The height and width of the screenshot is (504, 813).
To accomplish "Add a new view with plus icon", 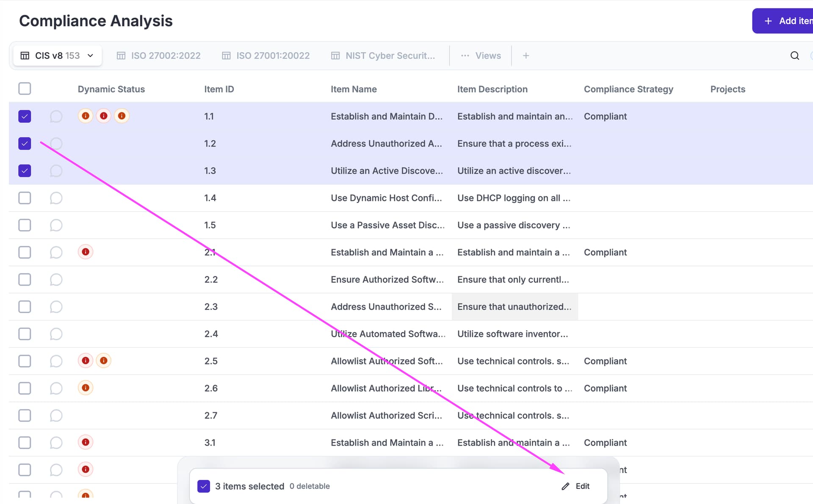I will (x=526, y=55).
